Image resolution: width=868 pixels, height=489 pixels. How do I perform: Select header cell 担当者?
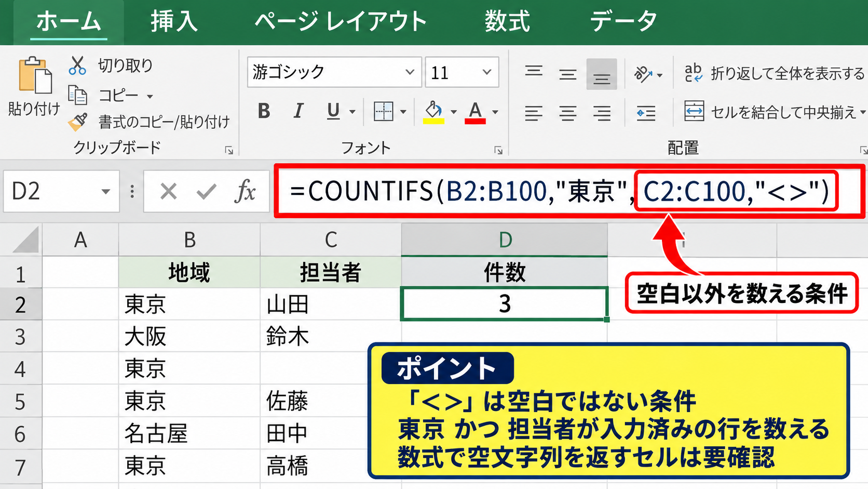pyautogui.click(x=331, y=272)
